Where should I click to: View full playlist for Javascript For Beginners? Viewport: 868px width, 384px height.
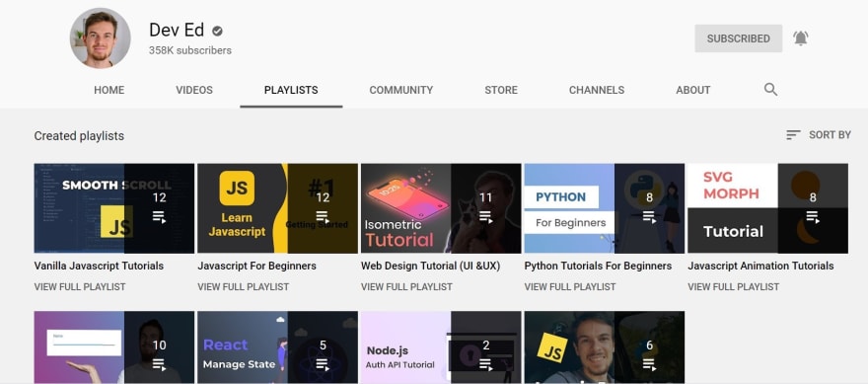pyautogui.click(x=243, y=287)
